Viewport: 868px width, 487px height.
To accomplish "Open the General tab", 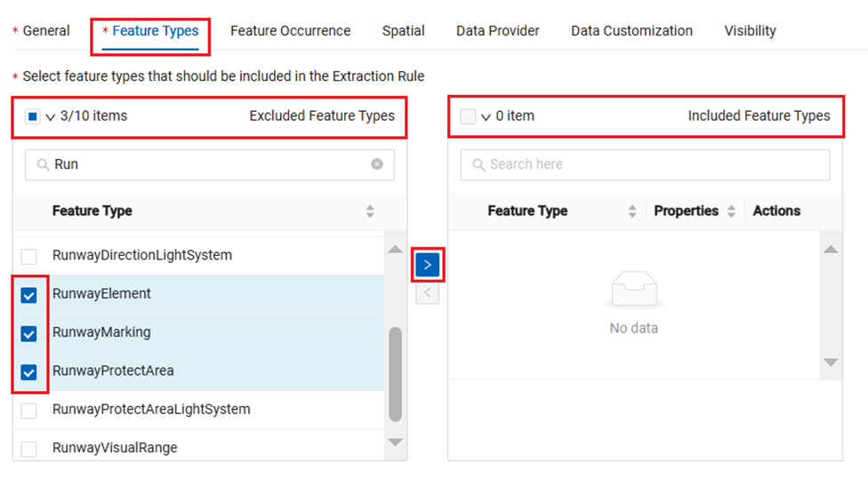I will pyautogui.click(x=46, y=31).
